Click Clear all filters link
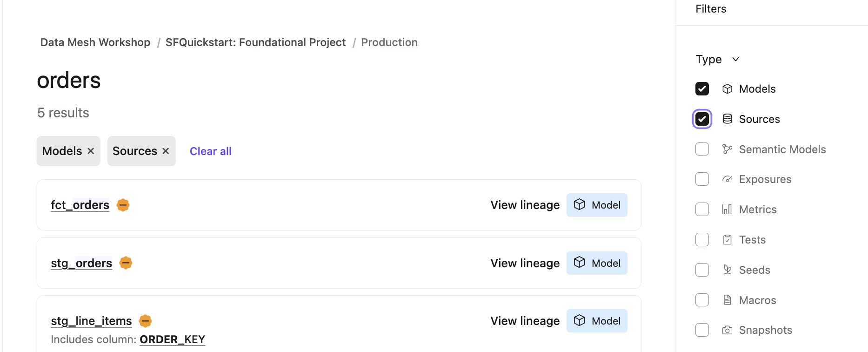 coord(210,151)
